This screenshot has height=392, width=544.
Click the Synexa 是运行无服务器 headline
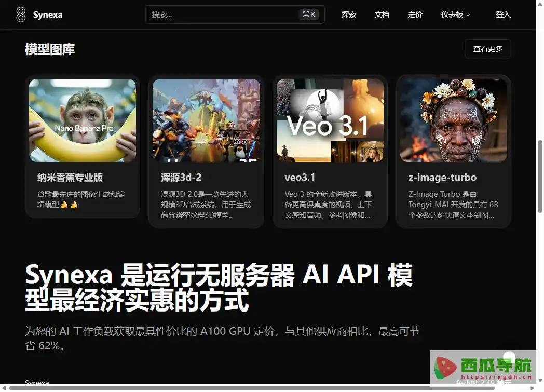click(x=219, y=288)
